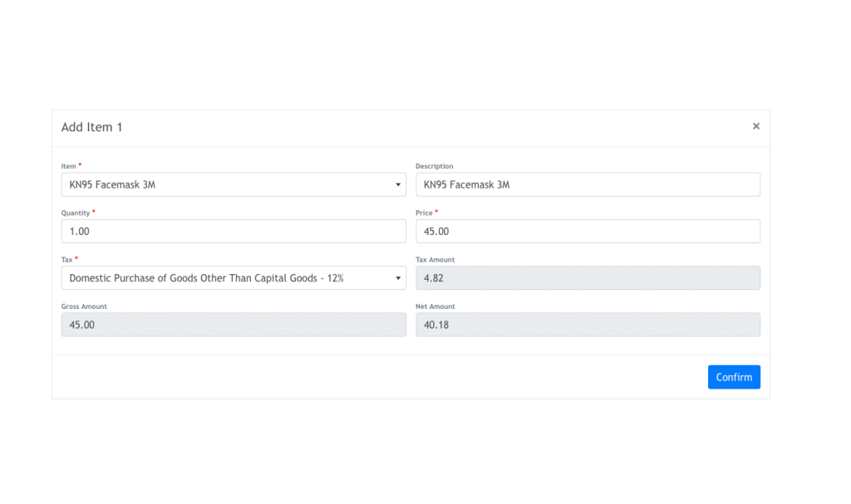The height and width of the screenshot is (504, 851).
Task: Click the Price field label
Action: pos(424,213)
